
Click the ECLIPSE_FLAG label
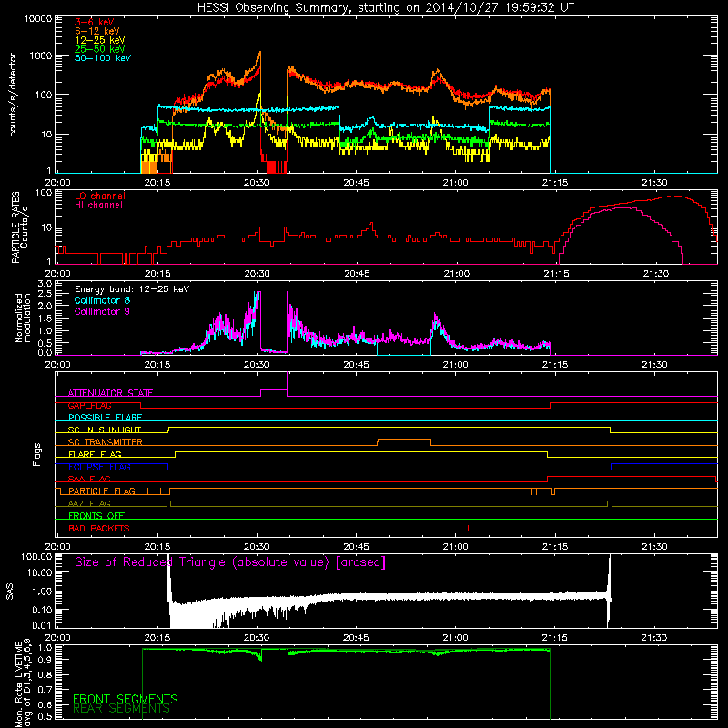click(x=99, y=467)
